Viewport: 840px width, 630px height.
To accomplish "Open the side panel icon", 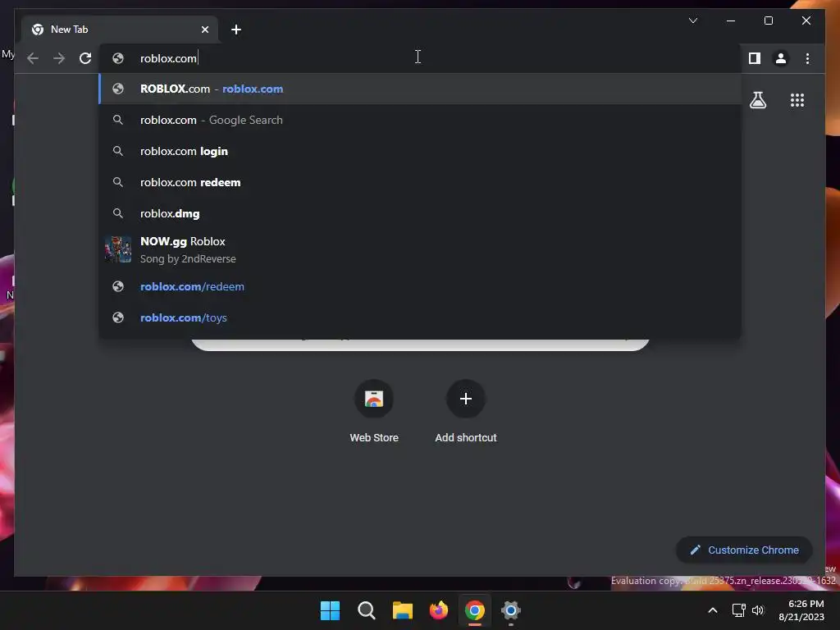I will [x=755, y=58].
